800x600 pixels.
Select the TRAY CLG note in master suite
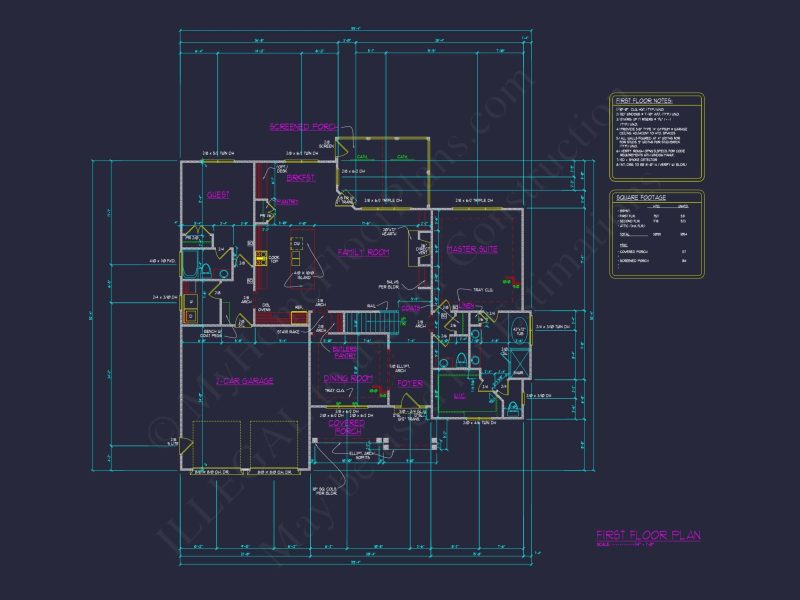[483, 290]
